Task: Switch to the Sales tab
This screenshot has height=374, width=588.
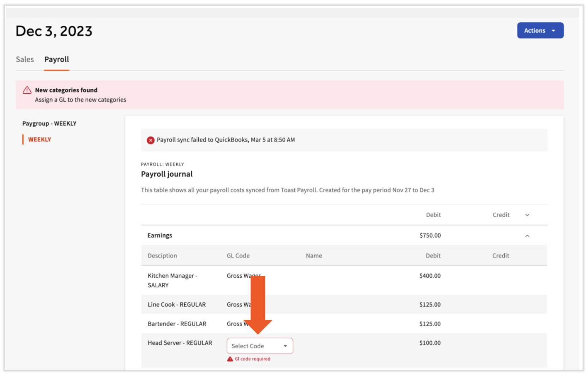Action: (x=25, y=60)
